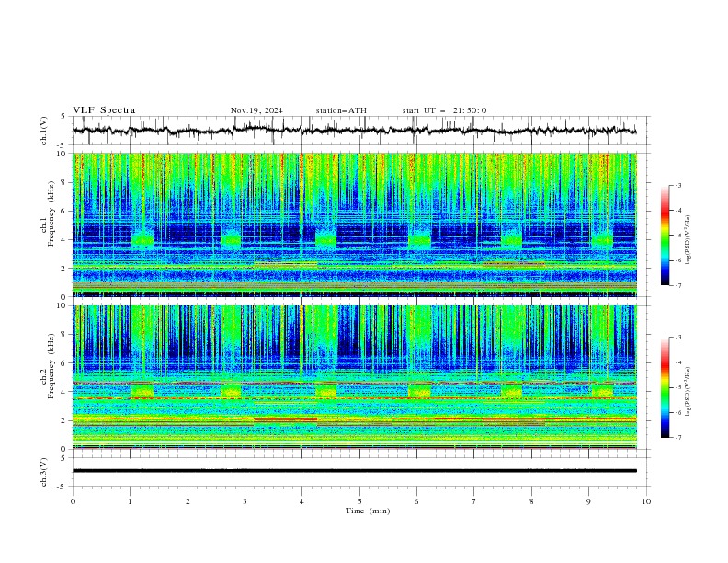Screen dimensions: 728x563
Task: Click the ch.1 spectrogram color bar
Action: click(665, 236)
